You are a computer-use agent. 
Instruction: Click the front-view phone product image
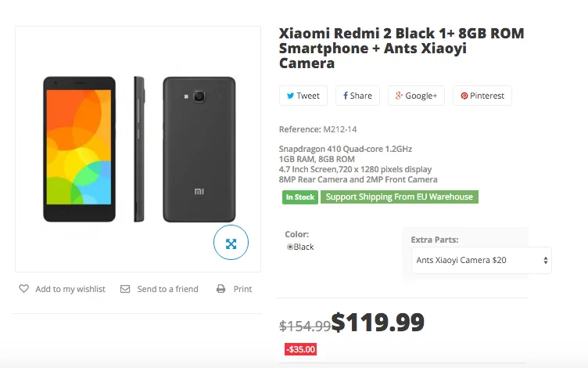(79, 150)
